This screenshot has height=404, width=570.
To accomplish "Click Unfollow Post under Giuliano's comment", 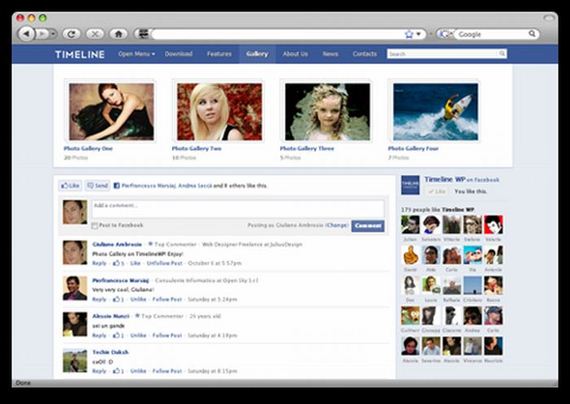I will pos(164,263).
